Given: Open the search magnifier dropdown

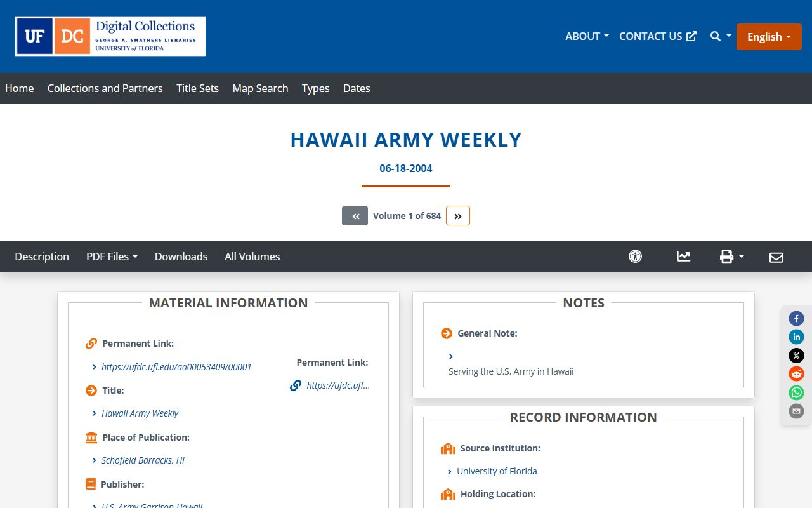Looking at the screenshot, I should 721,36.
